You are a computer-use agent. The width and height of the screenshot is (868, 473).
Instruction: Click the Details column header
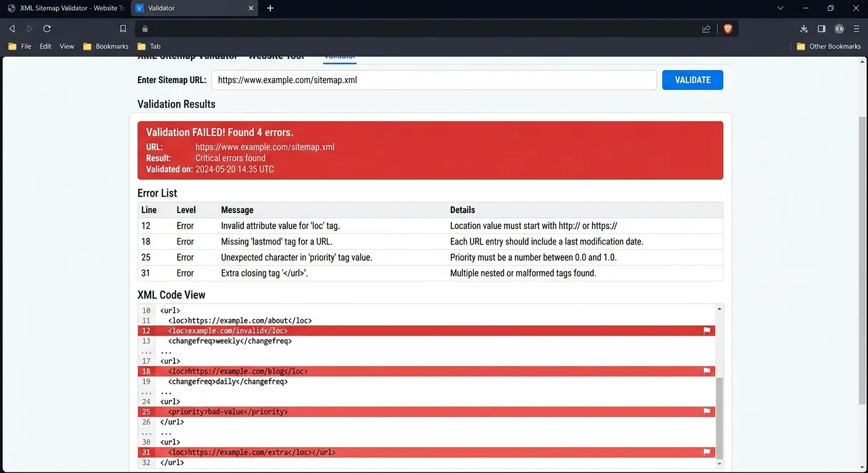(x=462, y=210)
